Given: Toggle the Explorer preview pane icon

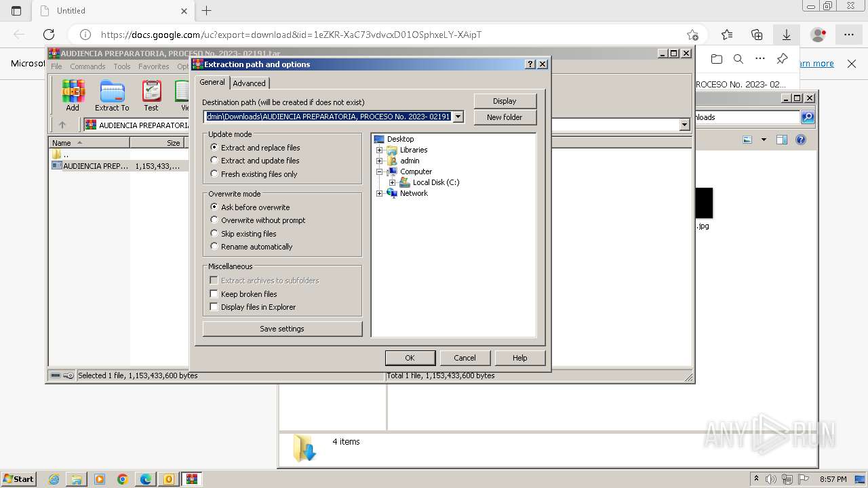Looking at the screenshot, I should tap(782, 140).
